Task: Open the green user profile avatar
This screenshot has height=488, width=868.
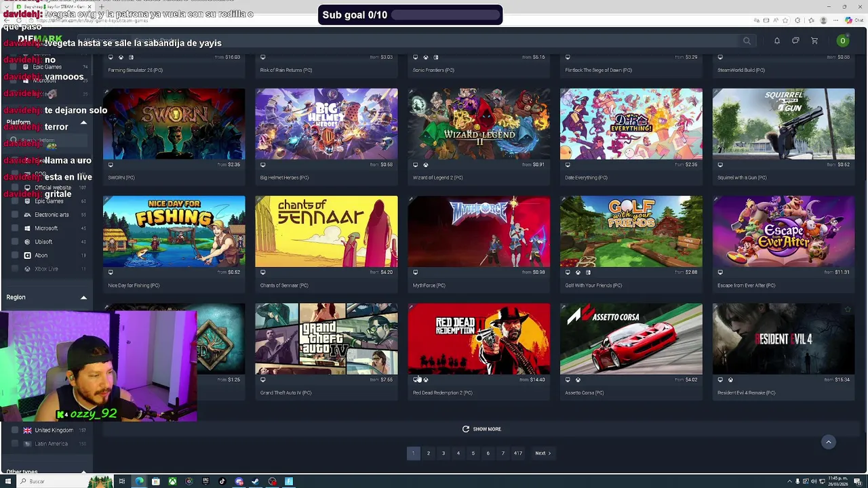Action: [x=843, y=41]
